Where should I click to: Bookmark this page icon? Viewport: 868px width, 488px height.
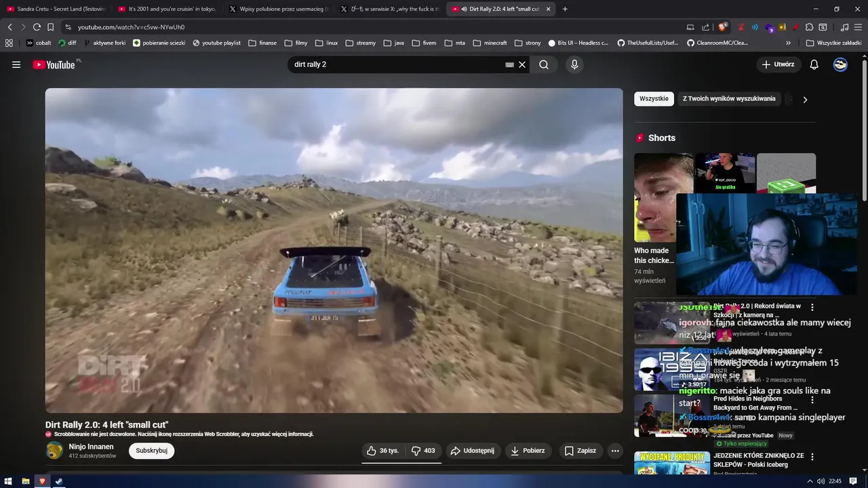click(50, 27)
